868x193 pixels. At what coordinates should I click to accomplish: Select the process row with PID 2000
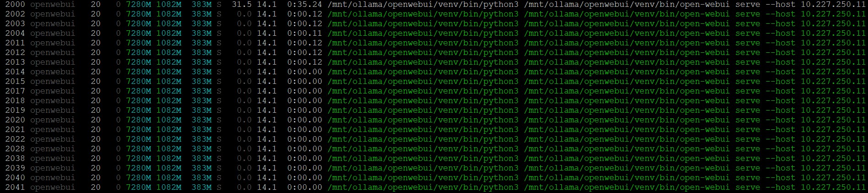(15, 4)
